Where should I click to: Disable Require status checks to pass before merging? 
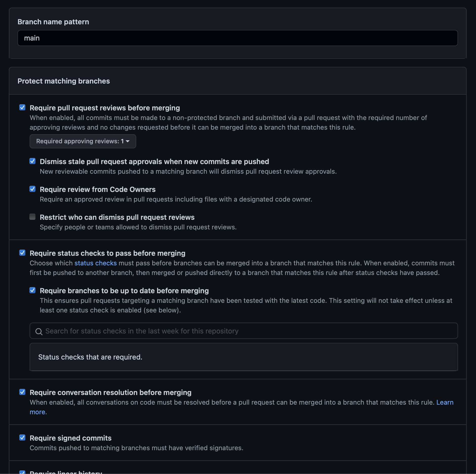pos(22,253)
